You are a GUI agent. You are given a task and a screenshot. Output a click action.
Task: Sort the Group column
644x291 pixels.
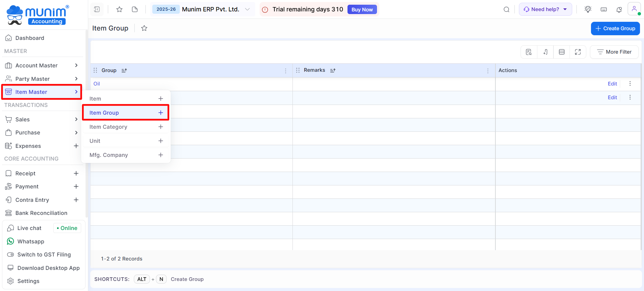[124, 70]
